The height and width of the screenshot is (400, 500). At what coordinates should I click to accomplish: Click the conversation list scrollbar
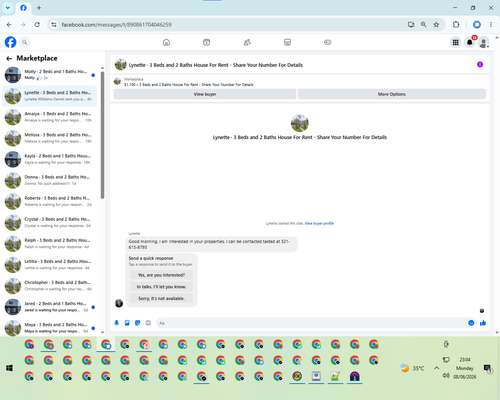click(x=102, y=135)
